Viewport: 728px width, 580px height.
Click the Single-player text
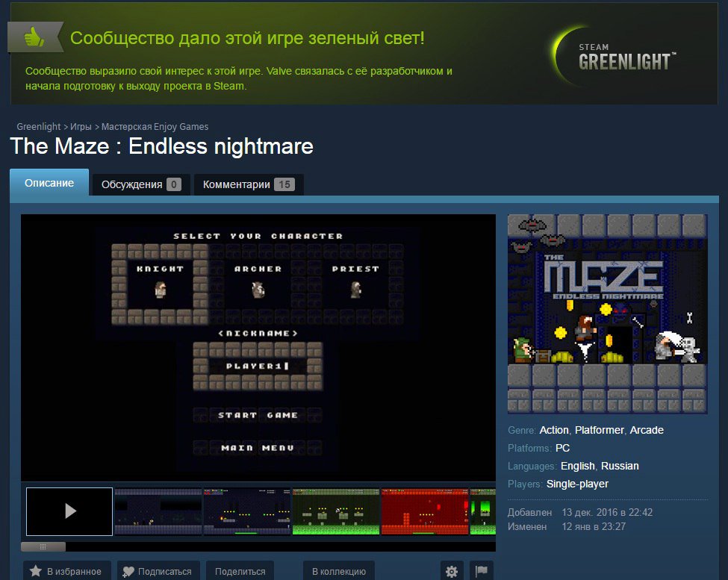coord(577,484)
